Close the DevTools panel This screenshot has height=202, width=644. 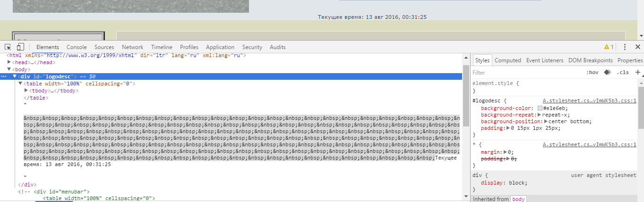(637, 47)
